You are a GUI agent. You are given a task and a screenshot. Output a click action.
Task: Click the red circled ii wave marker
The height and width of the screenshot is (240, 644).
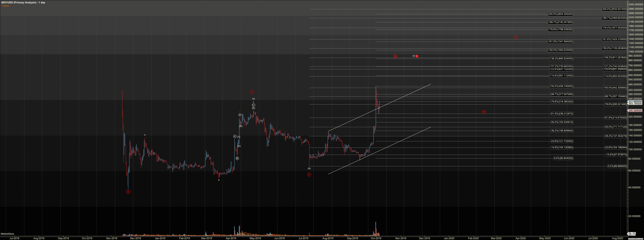(x=309, y=174)
